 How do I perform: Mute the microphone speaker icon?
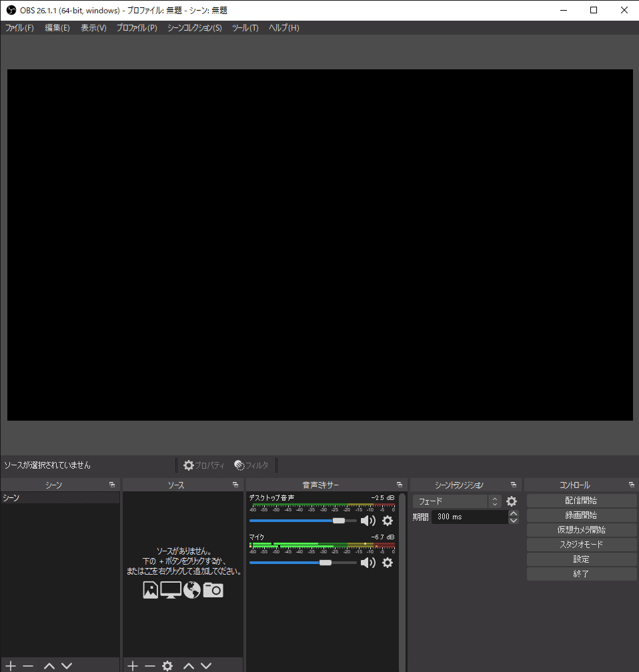click(x=368, y=563)
